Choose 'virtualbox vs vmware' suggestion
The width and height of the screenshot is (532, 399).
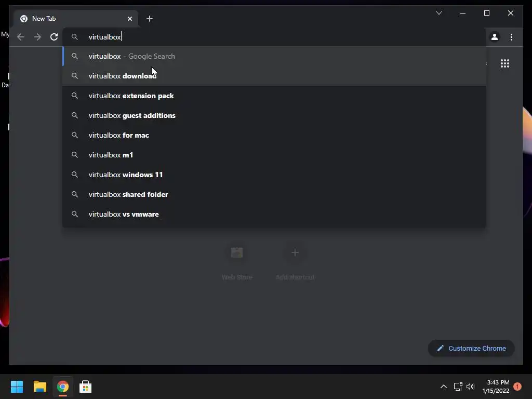[274, 214]
